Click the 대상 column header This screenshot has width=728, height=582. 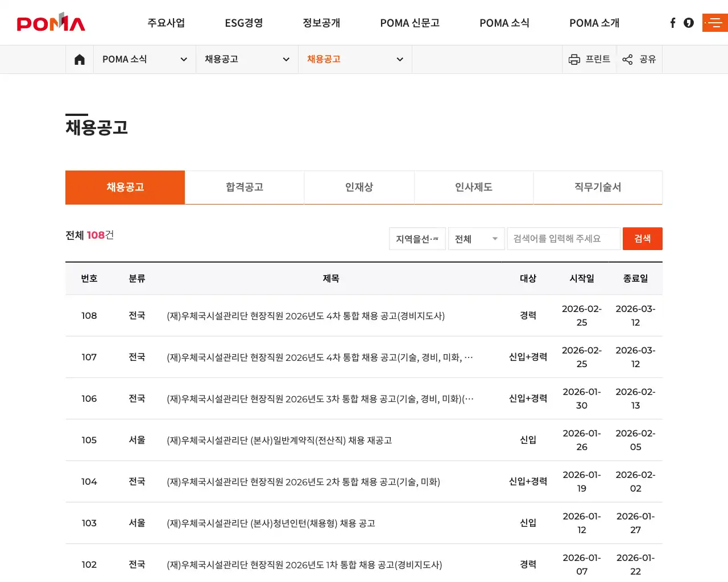[528, 278]
